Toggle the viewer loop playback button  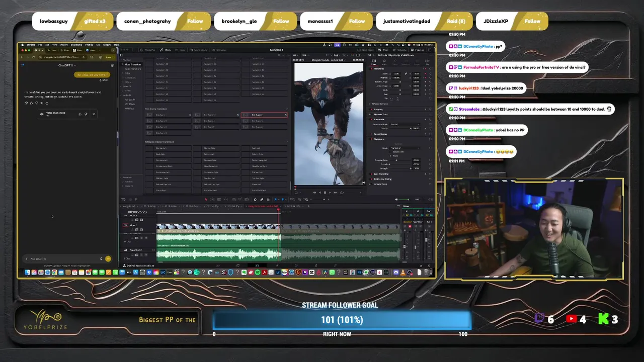[342, 193]
